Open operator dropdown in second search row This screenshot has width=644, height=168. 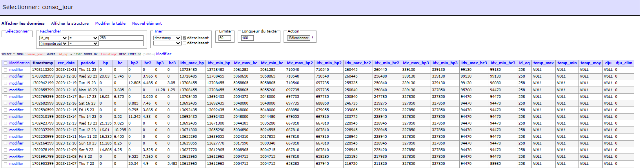83,43
